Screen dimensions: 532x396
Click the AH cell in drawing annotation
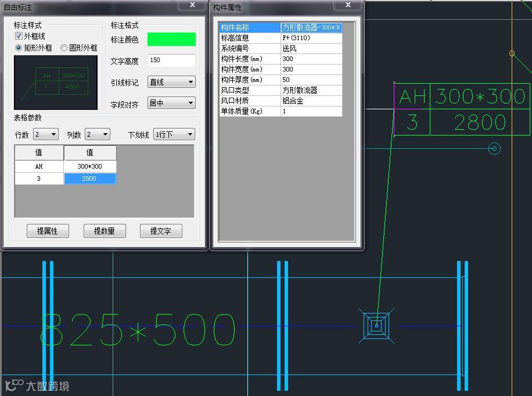[x=412, y=97]
